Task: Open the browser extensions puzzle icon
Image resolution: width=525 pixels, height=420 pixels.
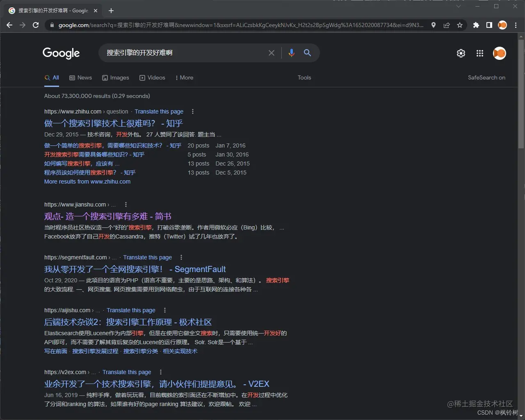Action: 476,25
